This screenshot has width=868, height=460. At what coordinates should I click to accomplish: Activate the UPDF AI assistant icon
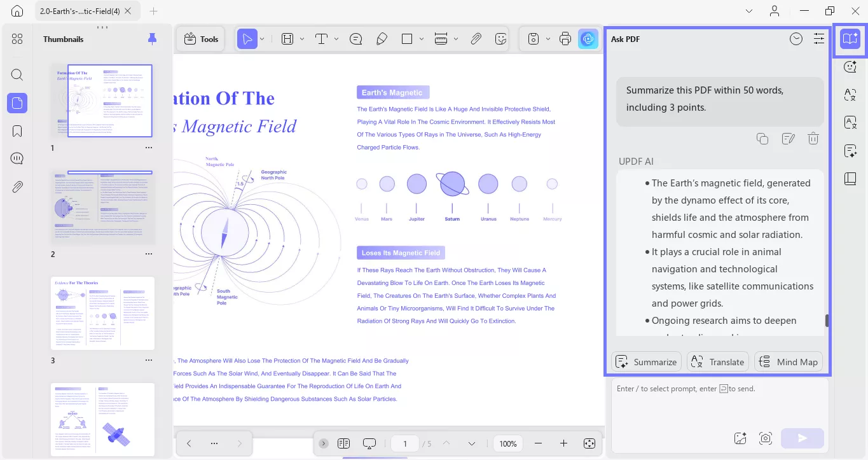[x=588, y=38]
